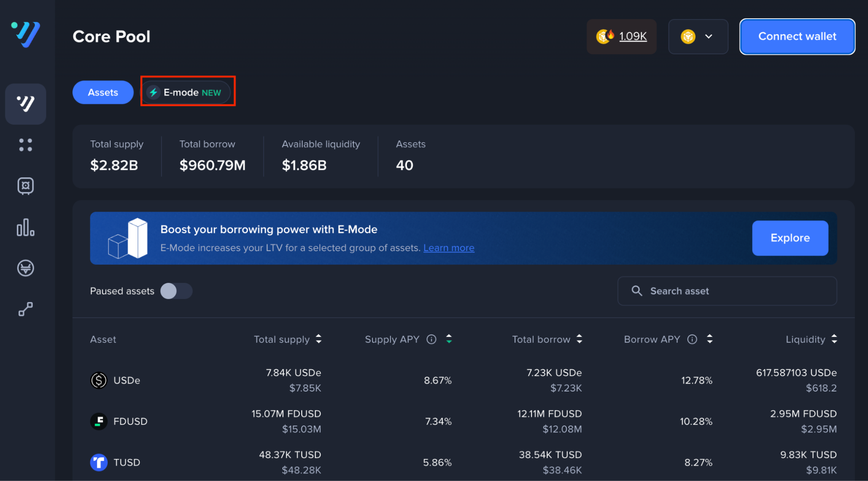Sort the table by Total borrow
The height and width of the screenshot is (481, 868).
tap(579, 339)
